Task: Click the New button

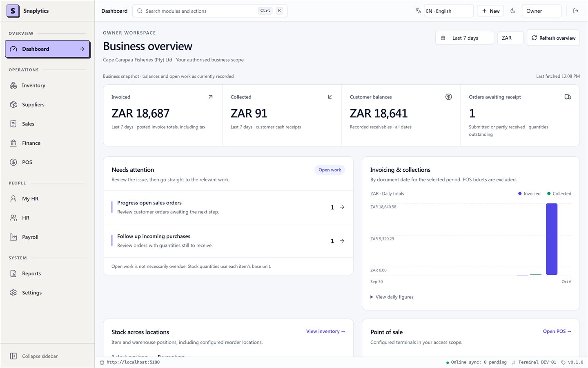Action: (x=490, y=11)
